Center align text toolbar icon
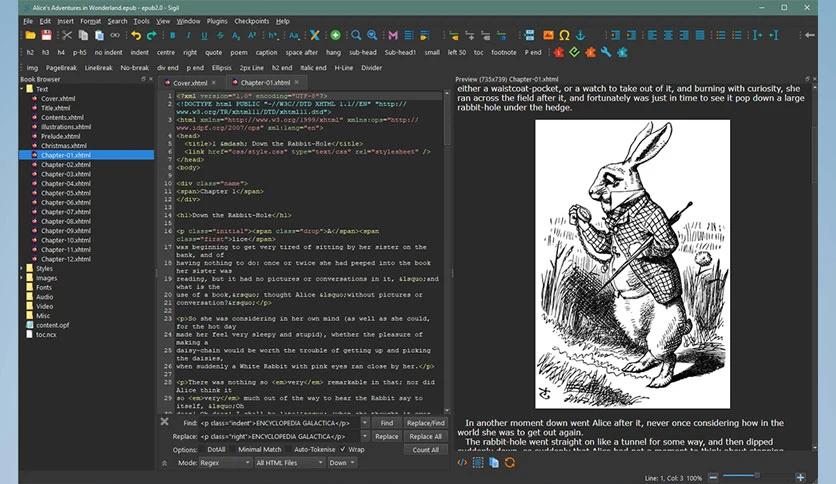836x484 pixels. coord(668,35)
